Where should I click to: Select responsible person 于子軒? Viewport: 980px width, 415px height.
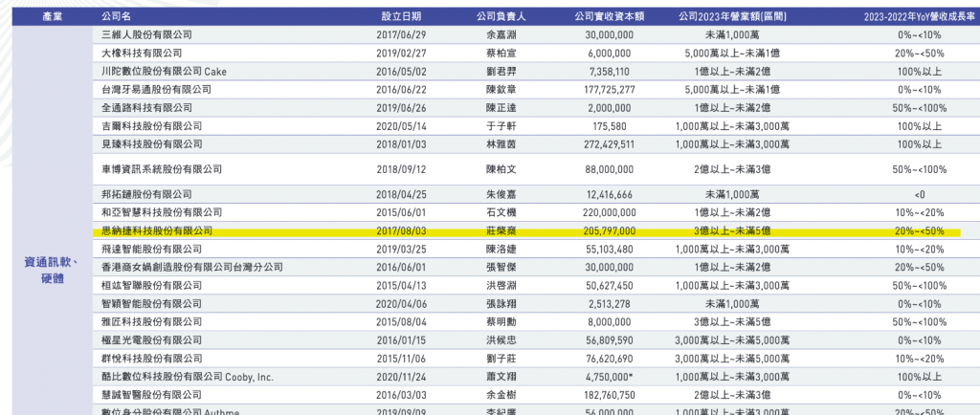501,126
